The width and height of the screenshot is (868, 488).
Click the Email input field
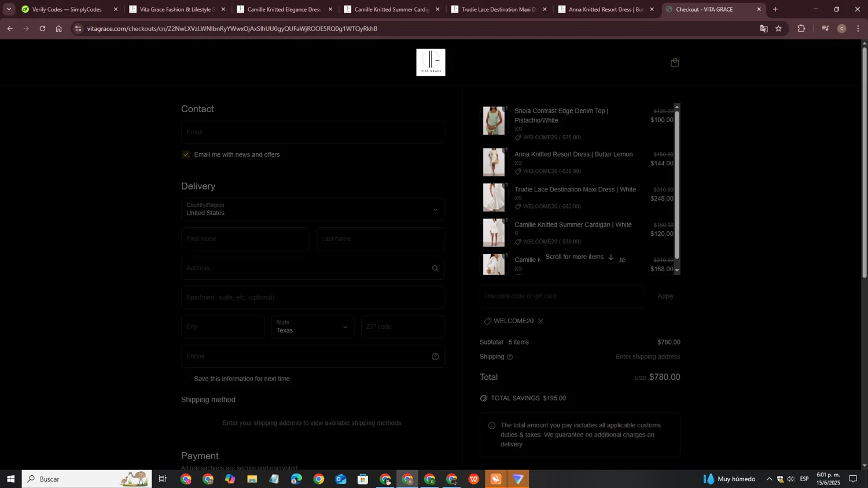point(313,132)
